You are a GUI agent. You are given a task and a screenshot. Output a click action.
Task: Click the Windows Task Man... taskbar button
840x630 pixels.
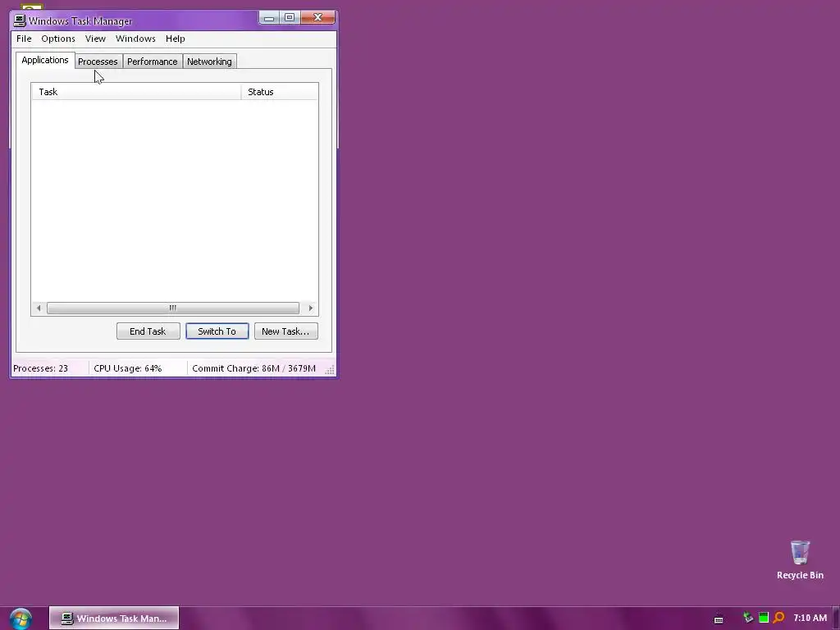pyautogui.click(x=114, y=619)
